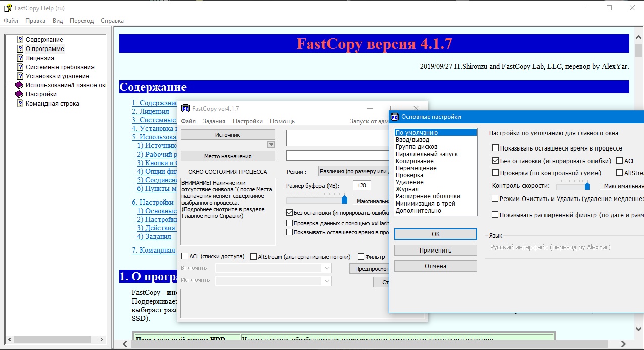Open the Режим dropdown in FastCopy window
The width and height of the screenshot is (644, 350).
[353, 172]
